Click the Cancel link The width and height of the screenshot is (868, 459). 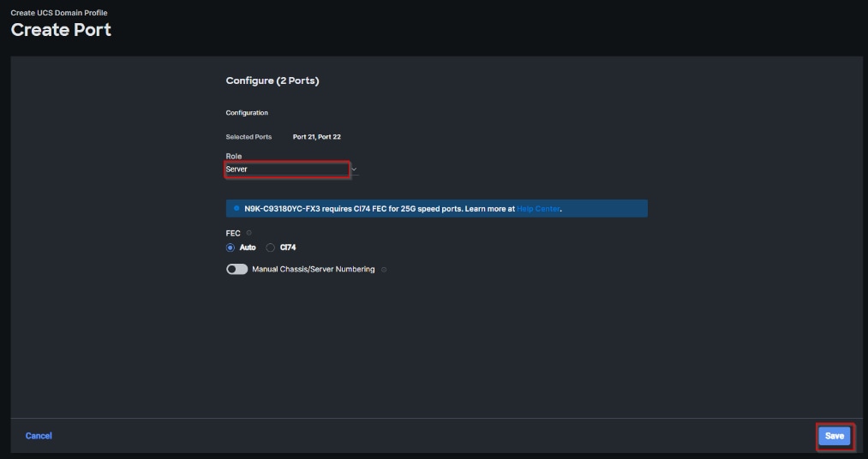coord(39,436)
